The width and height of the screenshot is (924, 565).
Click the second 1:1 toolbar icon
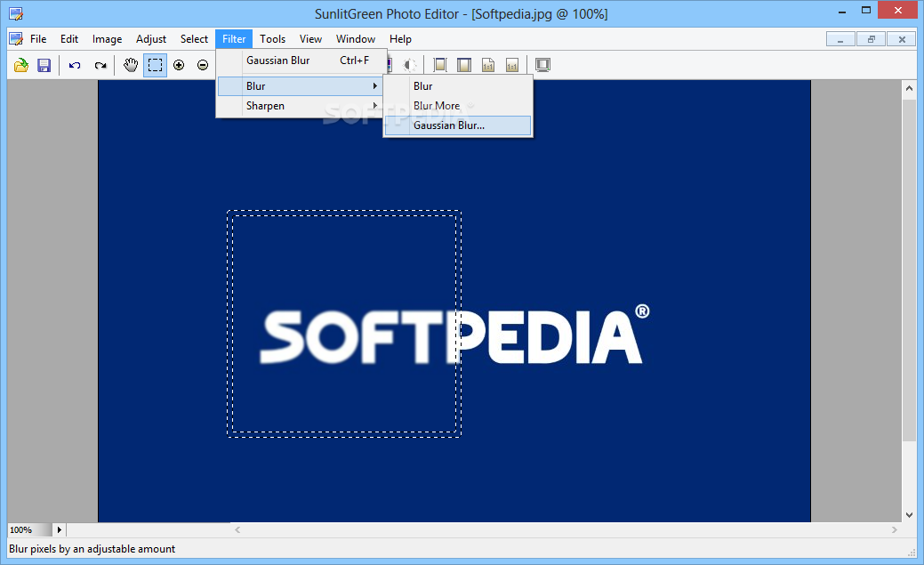click(512, 65)
